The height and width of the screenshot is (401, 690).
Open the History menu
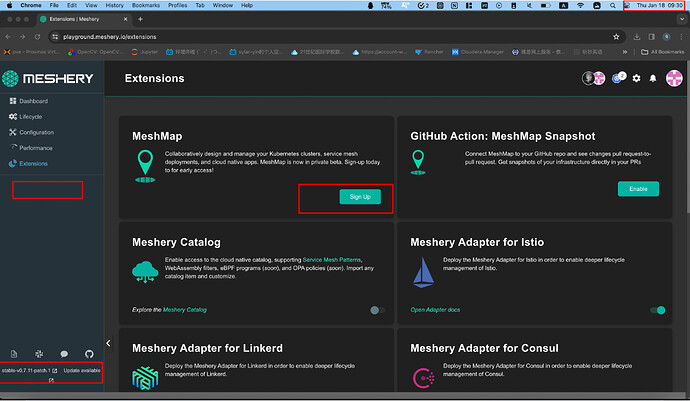[114, 5]
